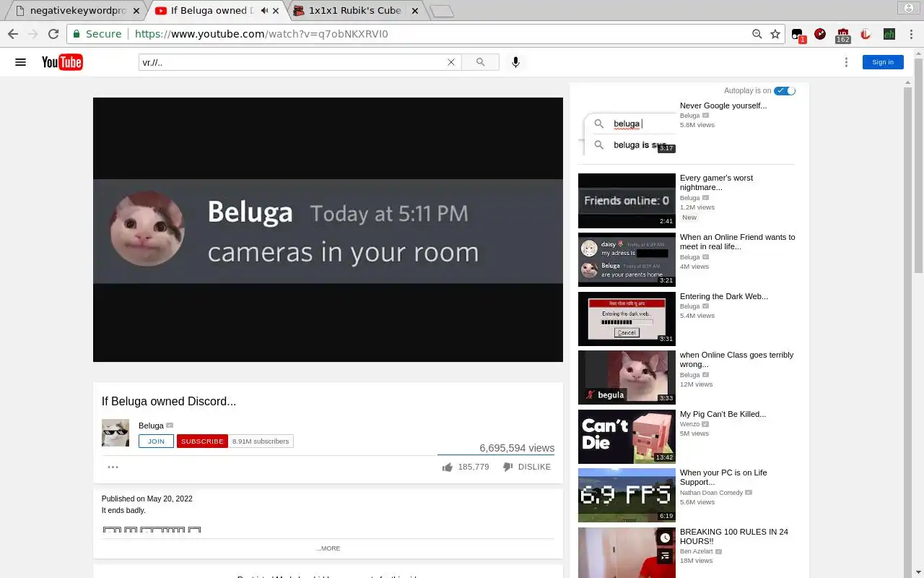Click 'Published on May 20, 2022' text
Screen dimensions: 924x578
coord(147,499)
